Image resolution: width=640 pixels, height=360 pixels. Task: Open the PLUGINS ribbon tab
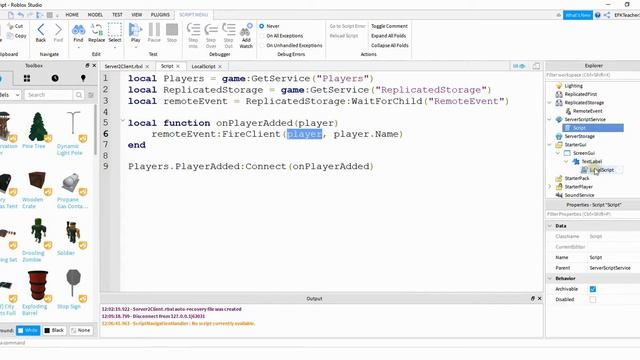(x=160, y=15)
